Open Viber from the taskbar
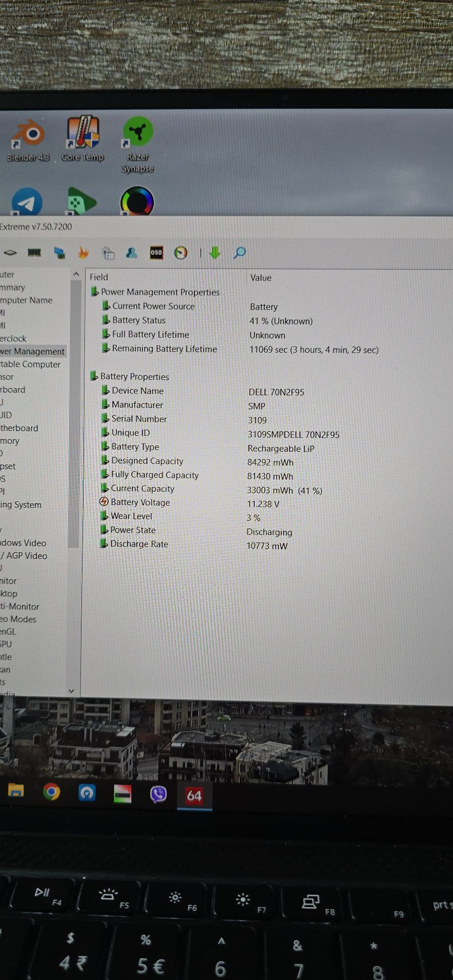Image resolution: width=453 pixels, height=980 pixels. [x=158, y=794]
